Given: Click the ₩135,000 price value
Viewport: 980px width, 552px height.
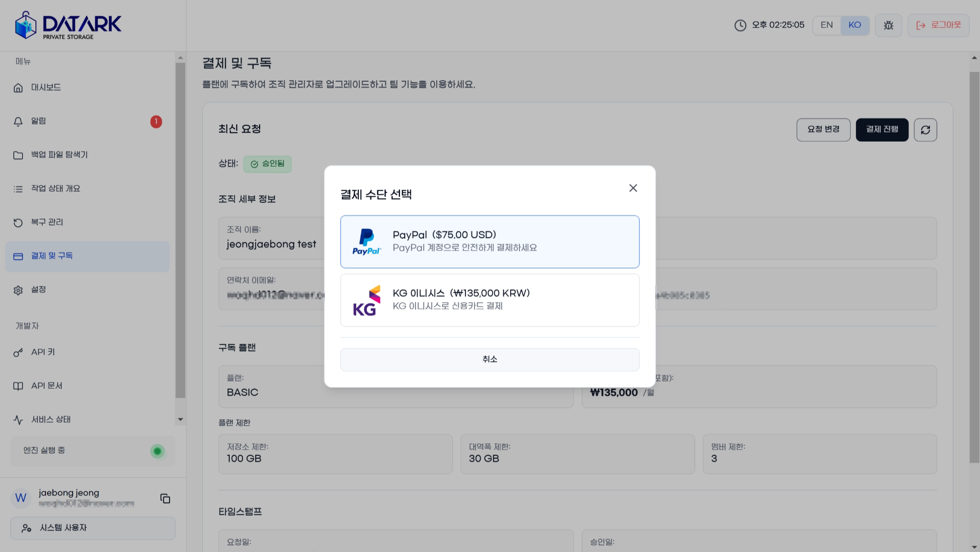Looking at the screenshot, I should pos(614,393).
